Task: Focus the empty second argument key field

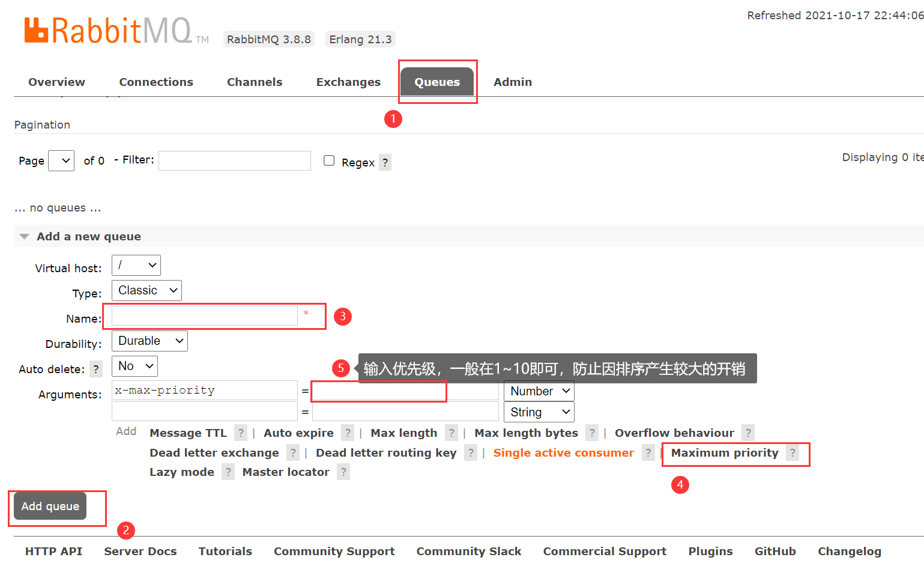Action: click(x=205, y=412)
